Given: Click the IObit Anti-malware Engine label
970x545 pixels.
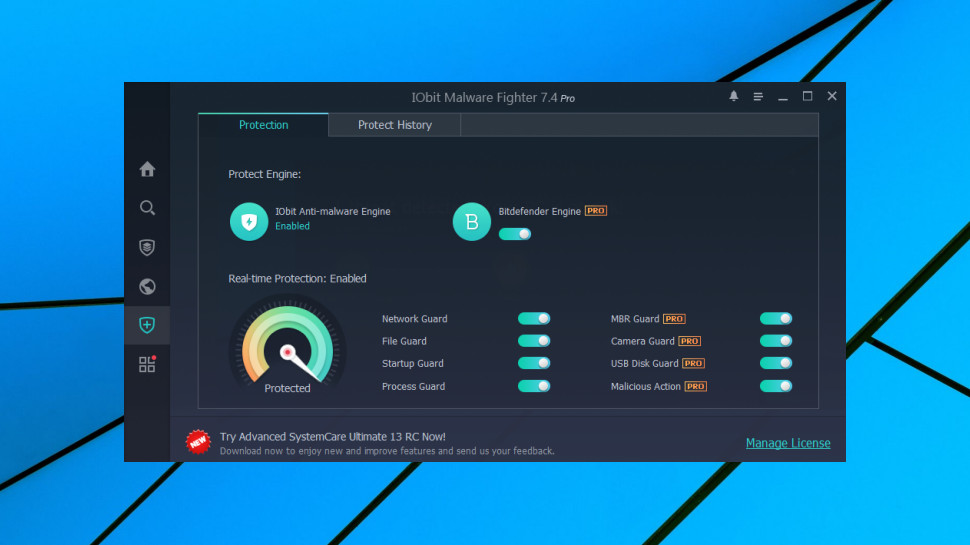Looking at the screenshot, I should [333, 212].
